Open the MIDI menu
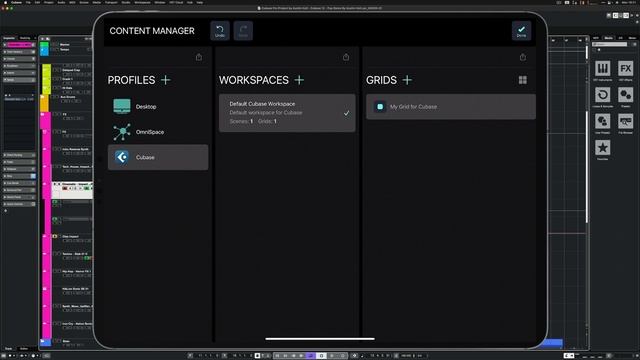 (x=72, y=2)
